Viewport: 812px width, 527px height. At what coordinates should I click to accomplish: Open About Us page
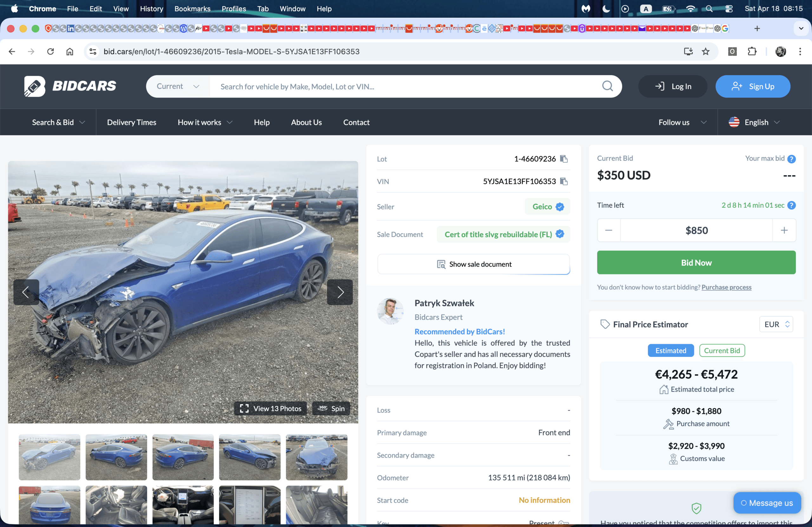[x=306, y=122]
